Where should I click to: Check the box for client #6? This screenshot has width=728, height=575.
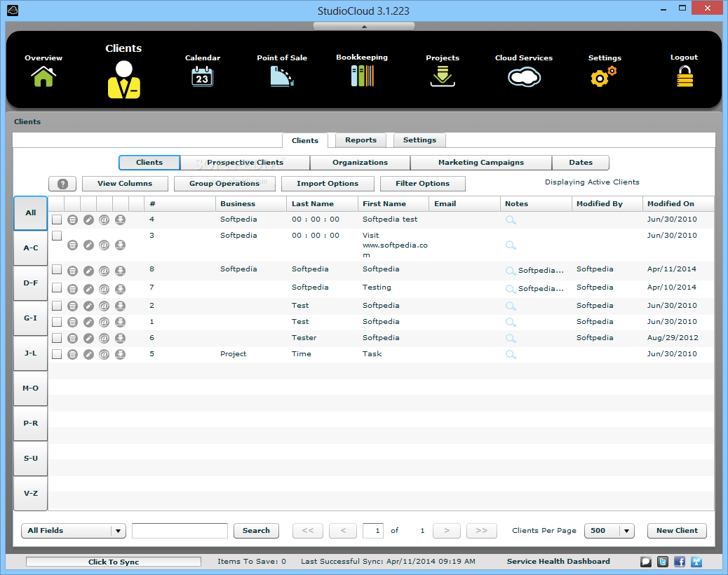[57, 338]
